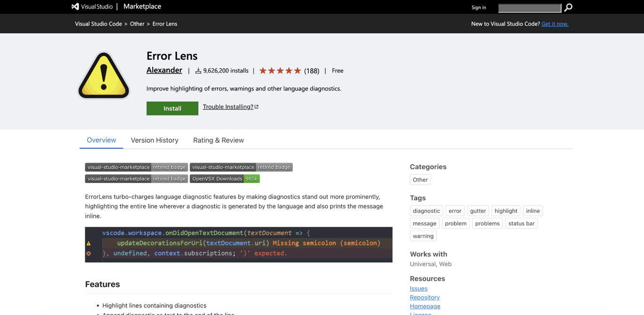Click the Error Lens warning logo
Image resolution: width=644 pixels, height=315 pixels.
(x=104, y=75)
